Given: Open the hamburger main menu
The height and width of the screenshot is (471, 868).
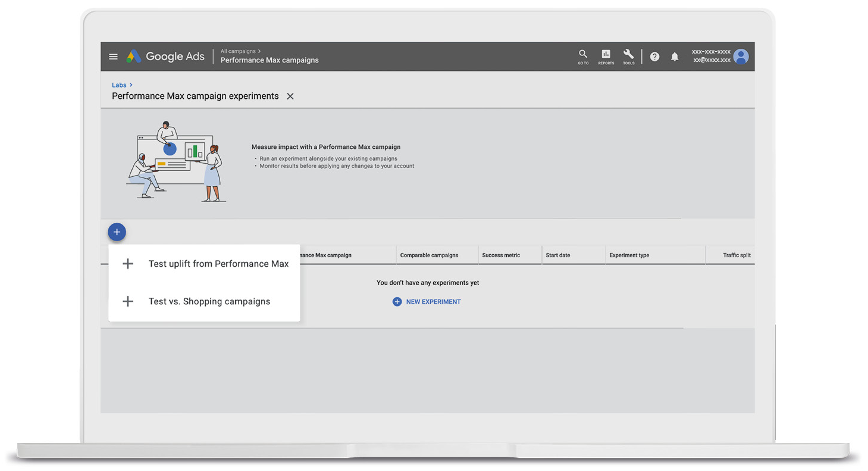Looking at the screenshot, I should point(113,57).
